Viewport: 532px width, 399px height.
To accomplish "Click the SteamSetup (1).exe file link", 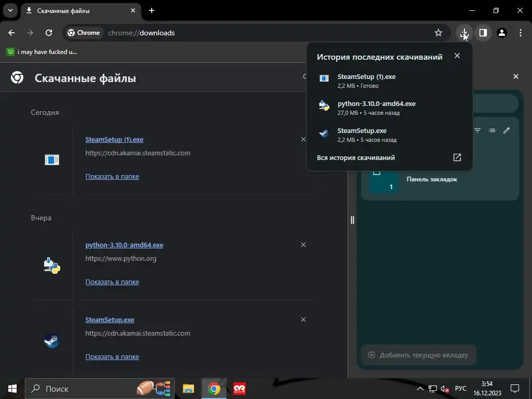I will pyautogui.click(x=114, y=139).
